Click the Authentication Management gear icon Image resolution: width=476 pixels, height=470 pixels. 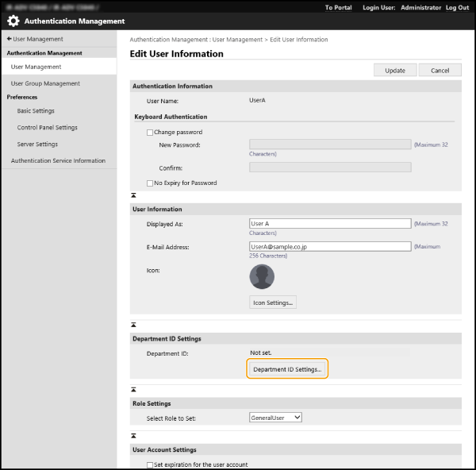[x=13, y=21]
